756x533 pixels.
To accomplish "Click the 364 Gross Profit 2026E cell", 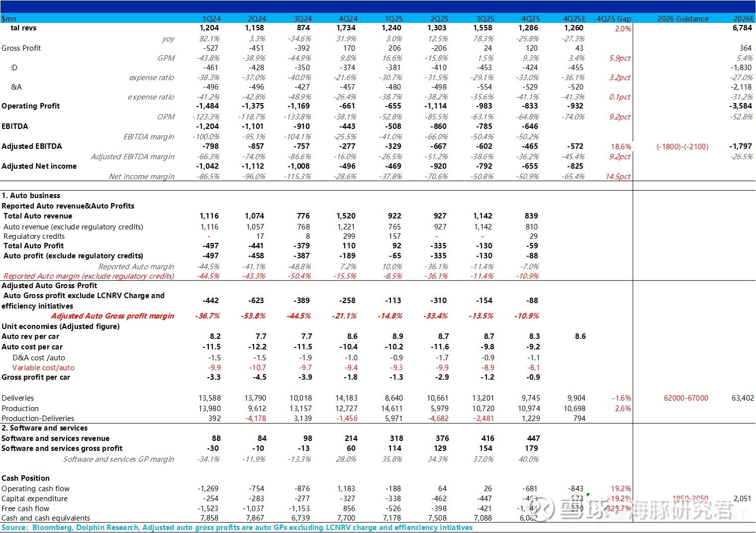I will tap(746, 48).
